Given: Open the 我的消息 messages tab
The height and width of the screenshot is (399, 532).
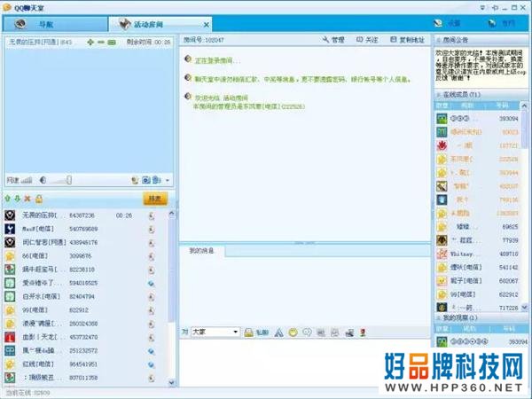Looking at the screenshot, I should (201, 251).
